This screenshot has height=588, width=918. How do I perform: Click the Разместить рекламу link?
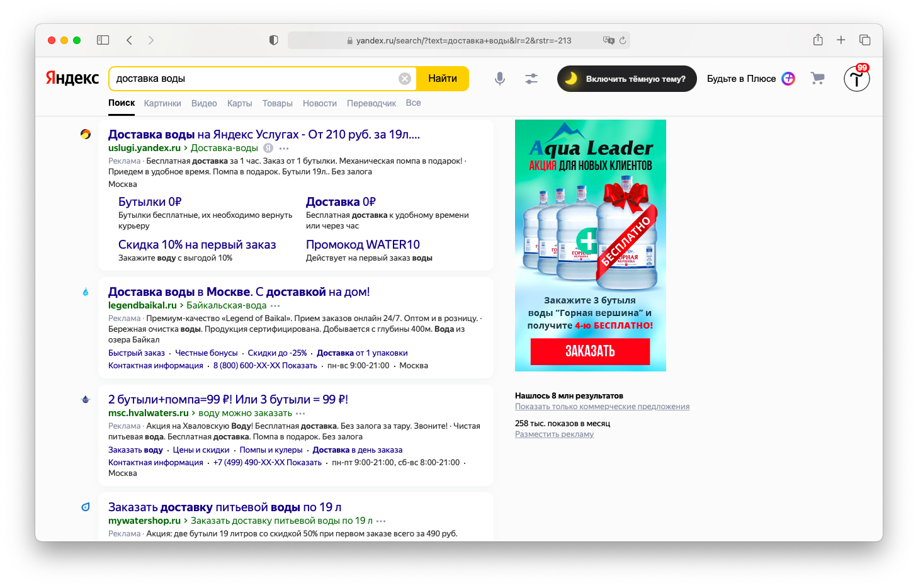(x=554, y=434)
